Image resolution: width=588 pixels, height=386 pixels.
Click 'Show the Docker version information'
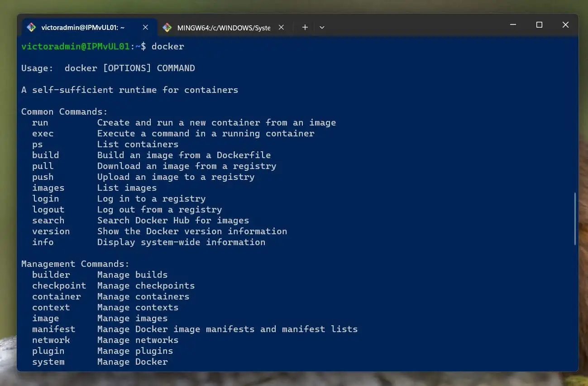point(192,231)
